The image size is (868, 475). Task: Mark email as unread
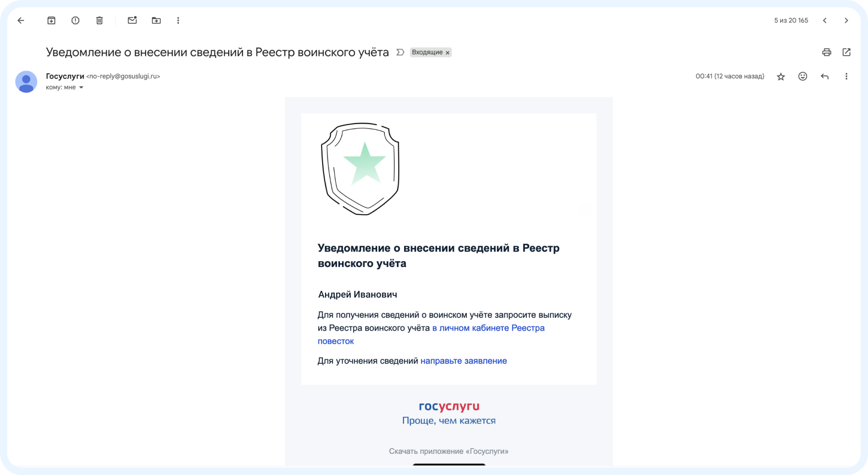pos(132,20)
